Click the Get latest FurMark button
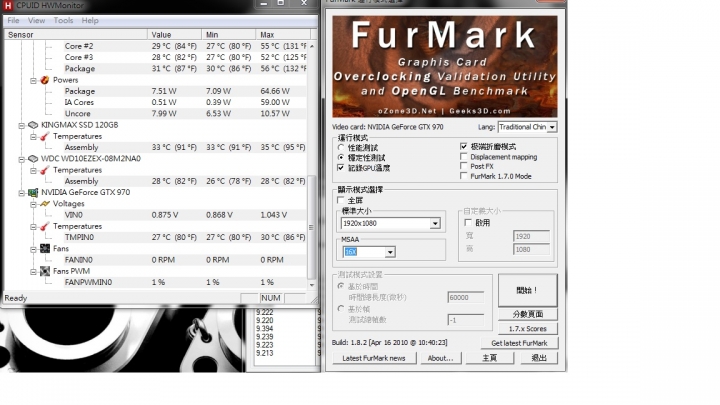Screen dimensions: 720x405 pos(519,343)
